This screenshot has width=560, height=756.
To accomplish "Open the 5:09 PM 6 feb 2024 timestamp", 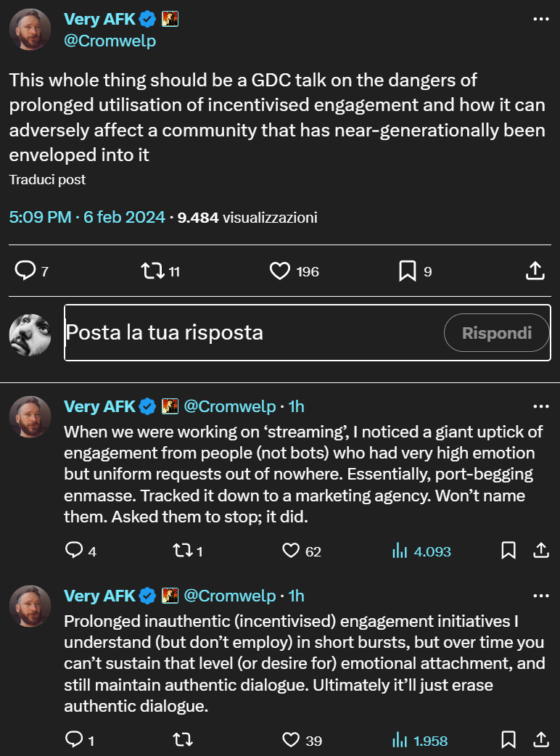I will click(x=87, y=217).
